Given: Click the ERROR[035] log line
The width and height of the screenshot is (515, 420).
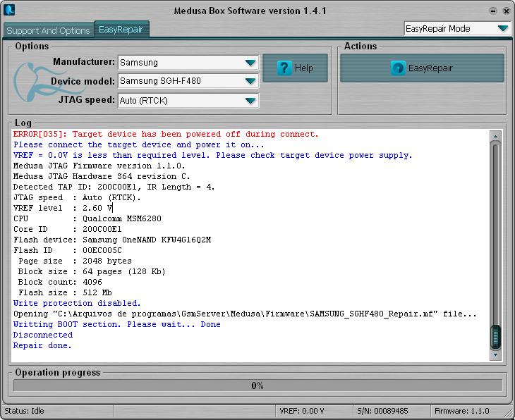Looking at the screenshot, I should [x=166, y=134].
